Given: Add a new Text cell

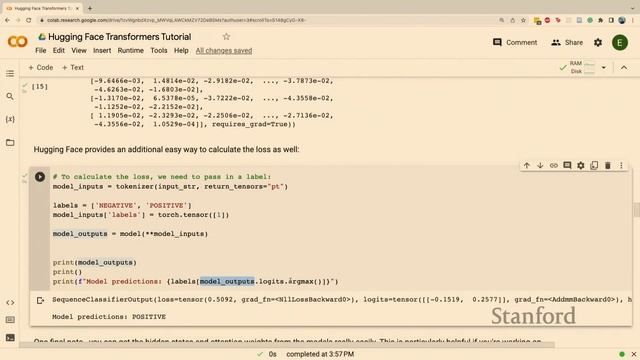Looking at the screenshot, I should point(73,67).
